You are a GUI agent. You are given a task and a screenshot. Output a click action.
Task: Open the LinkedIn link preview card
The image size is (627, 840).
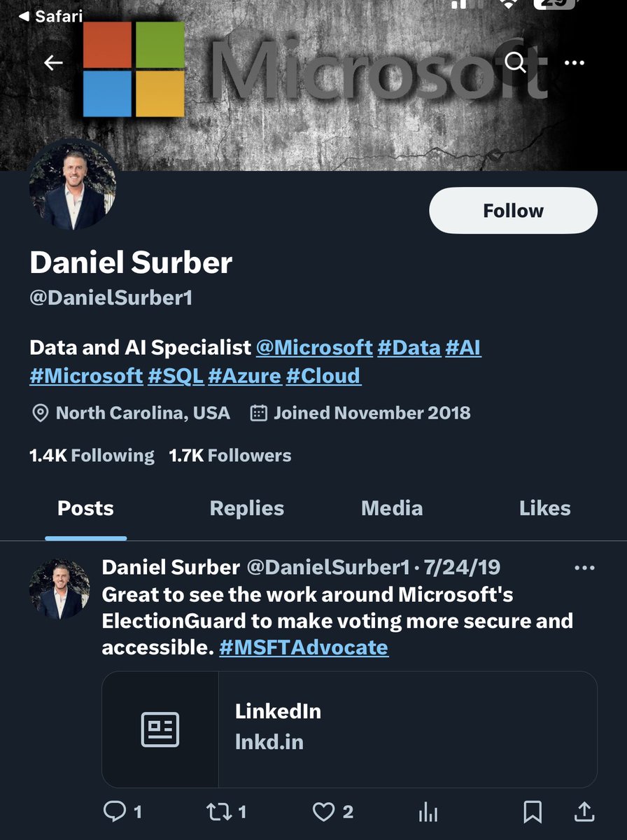click(x=349, y=729)
